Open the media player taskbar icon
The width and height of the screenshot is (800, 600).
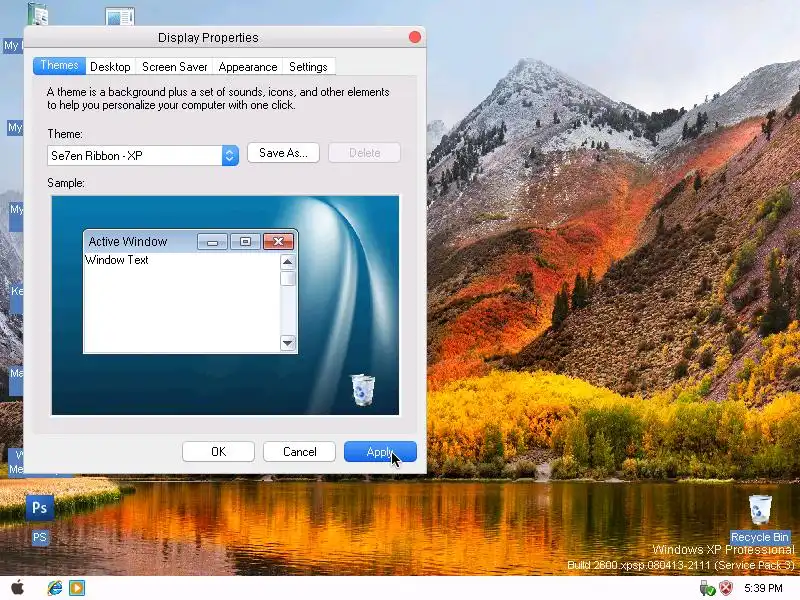pos(77,588)
